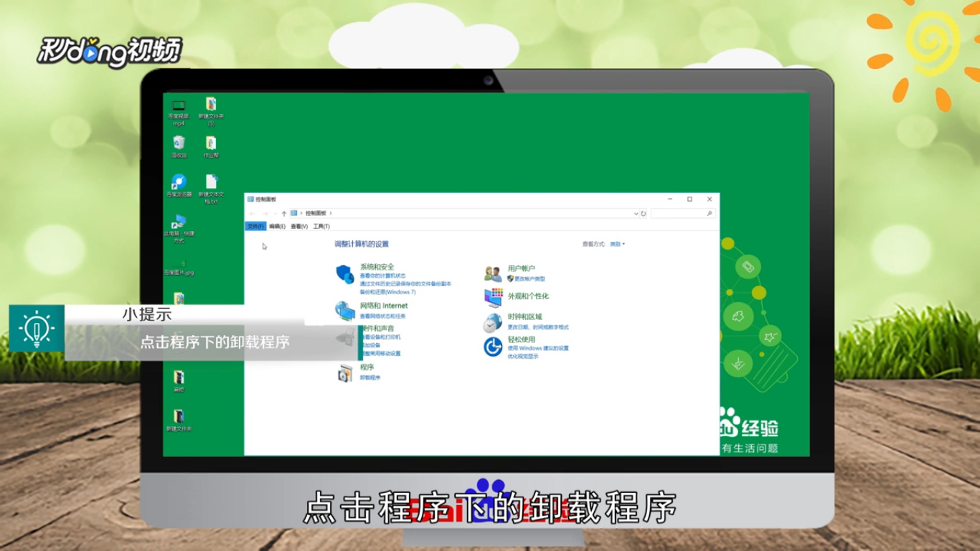Click 备份和还原(Windows 7) link
This screenshot has height=551, width=980.
click(x=387, y=292)
